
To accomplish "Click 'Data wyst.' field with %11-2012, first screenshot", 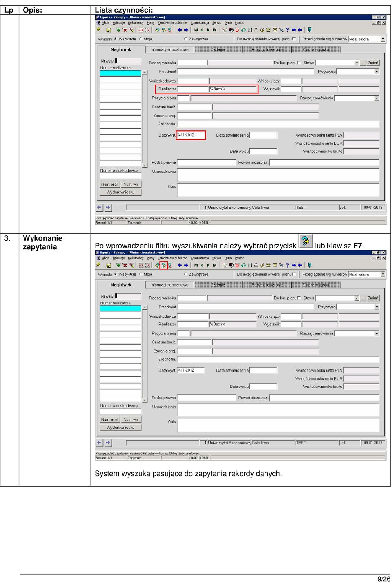I will coord(191,135).
